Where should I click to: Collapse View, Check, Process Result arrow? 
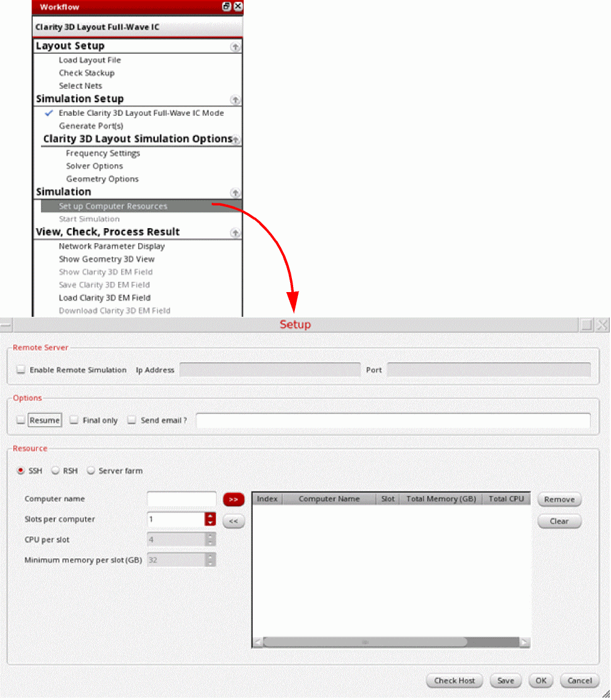coord(235,232)
